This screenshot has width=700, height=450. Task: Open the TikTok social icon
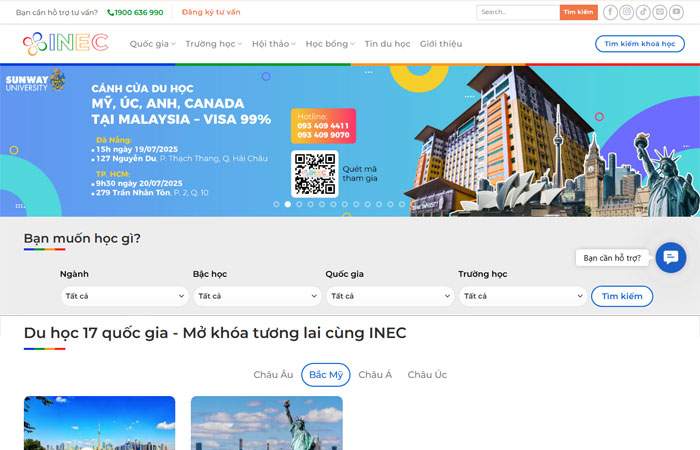point(643,12)
